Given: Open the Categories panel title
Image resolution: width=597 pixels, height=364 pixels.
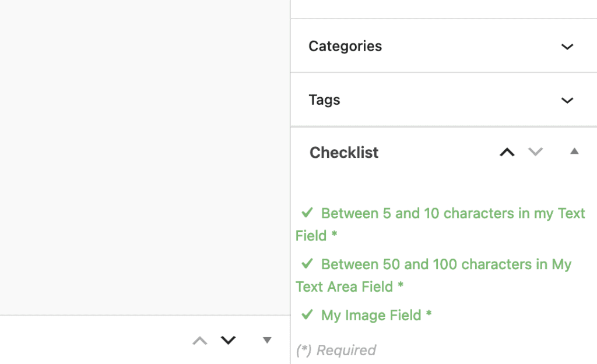Looking at the screenshot, I should pyautogui.click(x=345, y=47).
